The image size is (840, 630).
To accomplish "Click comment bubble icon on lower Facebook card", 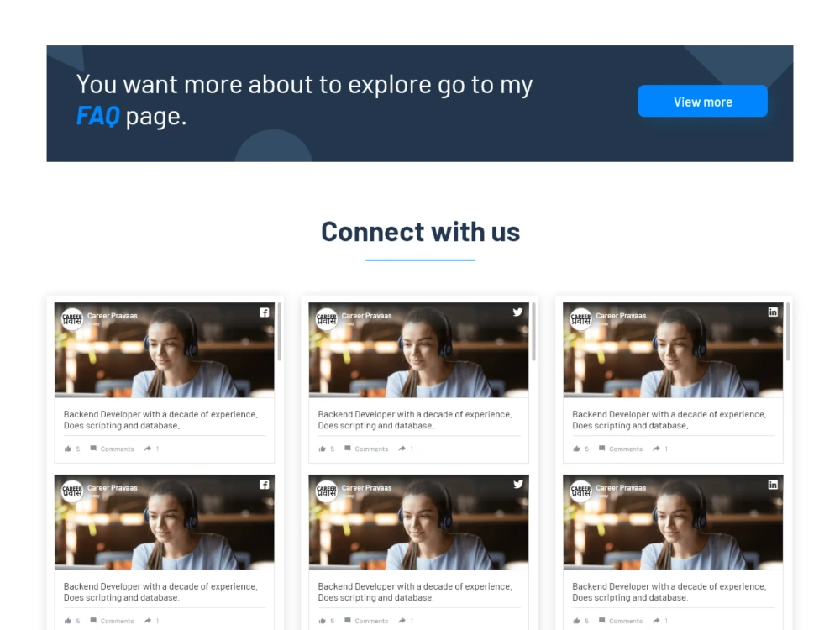I will [93, 621].
